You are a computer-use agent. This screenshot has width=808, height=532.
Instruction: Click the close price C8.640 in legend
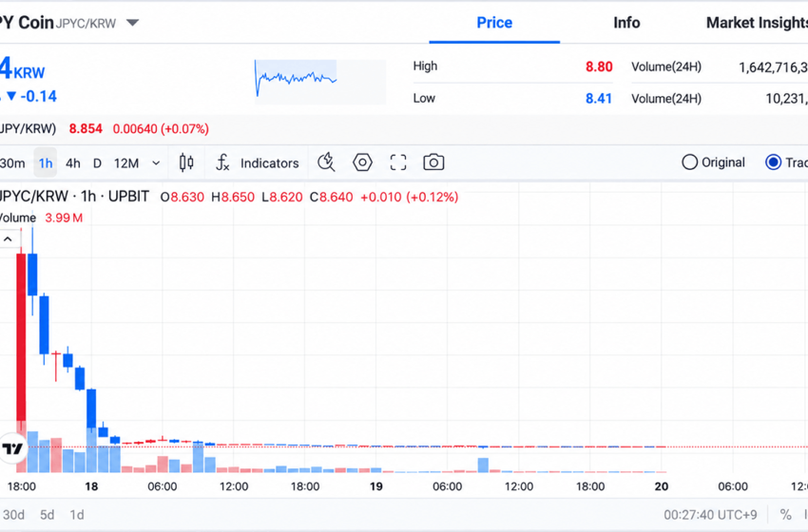pyautogui.click(x=332, y=197)
